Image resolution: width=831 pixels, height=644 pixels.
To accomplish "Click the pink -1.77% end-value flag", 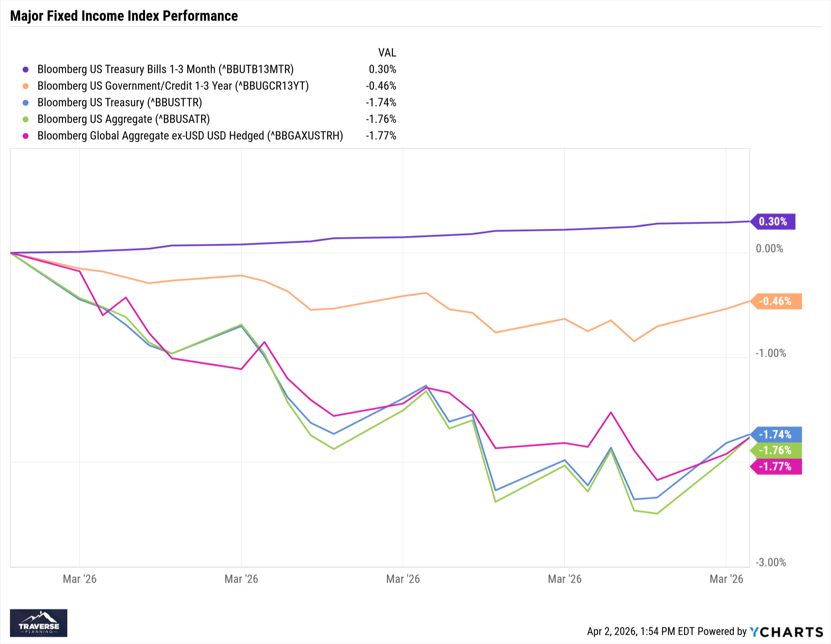I will [776, 466].
